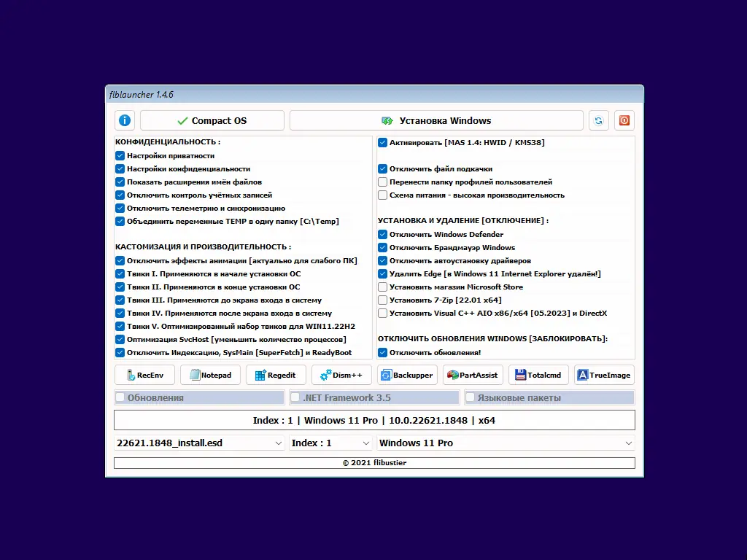Expand the Windows 11 Pro edition dropdown

(506, 443)
